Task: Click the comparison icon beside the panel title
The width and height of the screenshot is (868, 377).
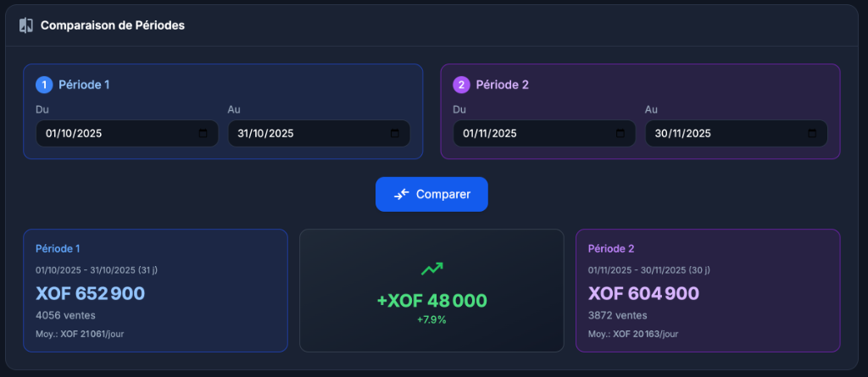Action: (x=26, y=25)
